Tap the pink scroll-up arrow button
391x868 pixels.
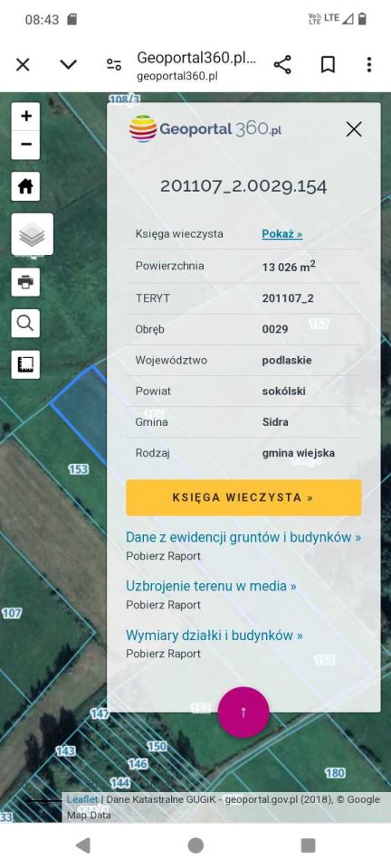[243, 712]
